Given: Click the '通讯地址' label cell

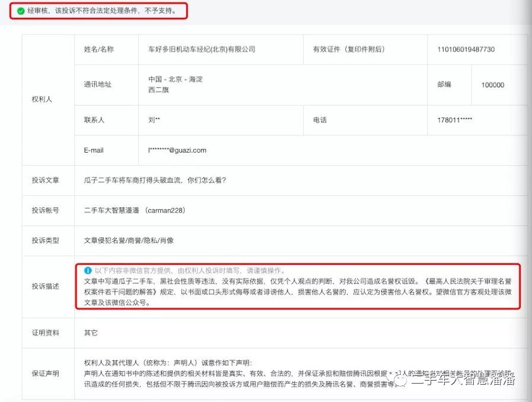Looking at the screenshot, I should [x=106, y=84].
